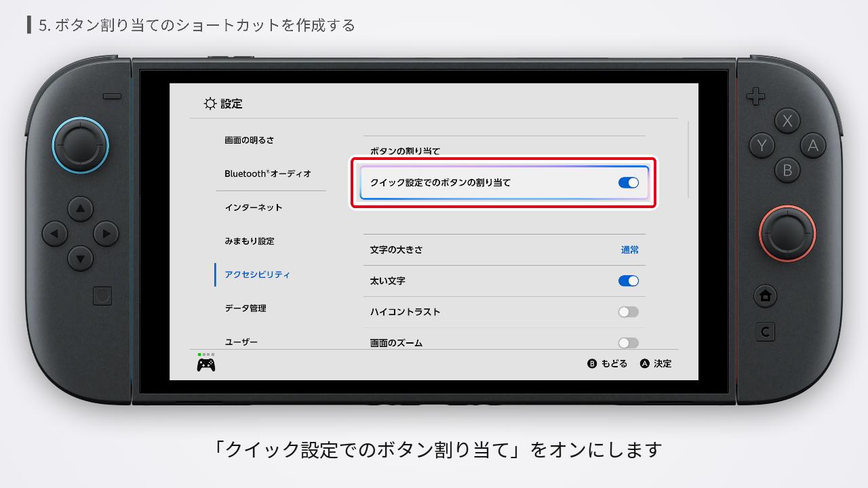868x488 pixels.
Task: Turn on the 画面のズーム toggle
Action: (x=628, y=342)
